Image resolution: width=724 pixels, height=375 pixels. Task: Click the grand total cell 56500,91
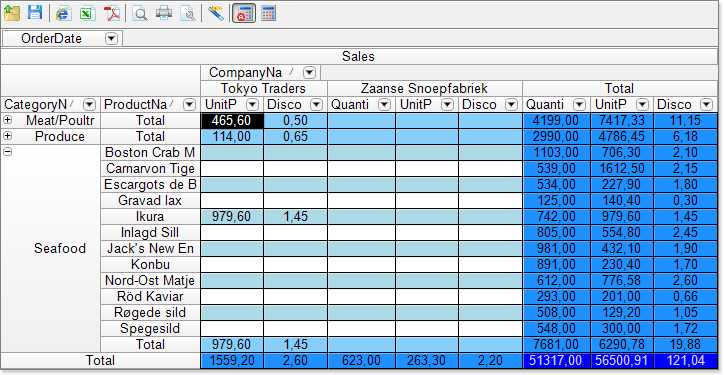click(x=621, y=361)
